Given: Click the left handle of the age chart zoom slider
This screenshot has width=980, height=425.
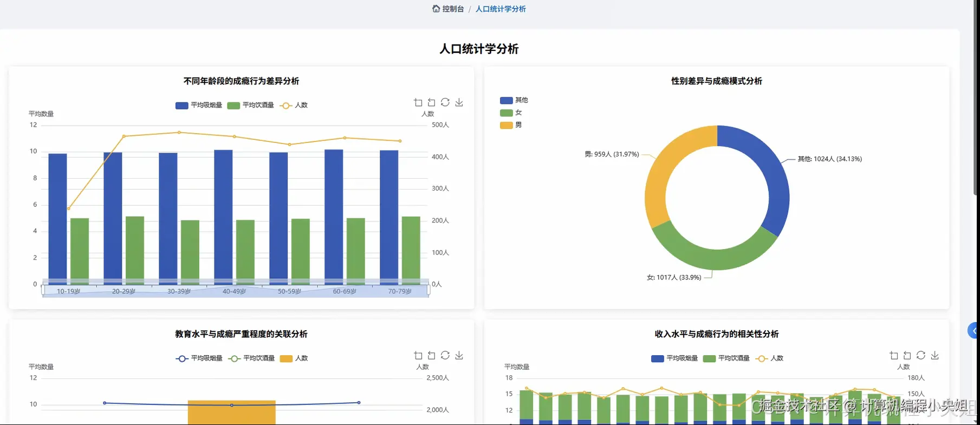Looking at the screenshot, I should [43, 291].
